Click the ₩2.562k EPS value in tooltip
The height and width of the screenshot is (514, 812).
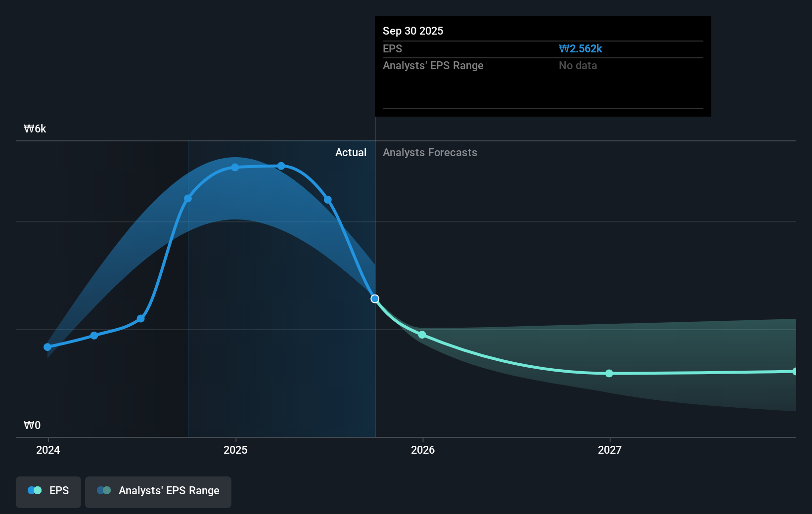coord(581,48)
